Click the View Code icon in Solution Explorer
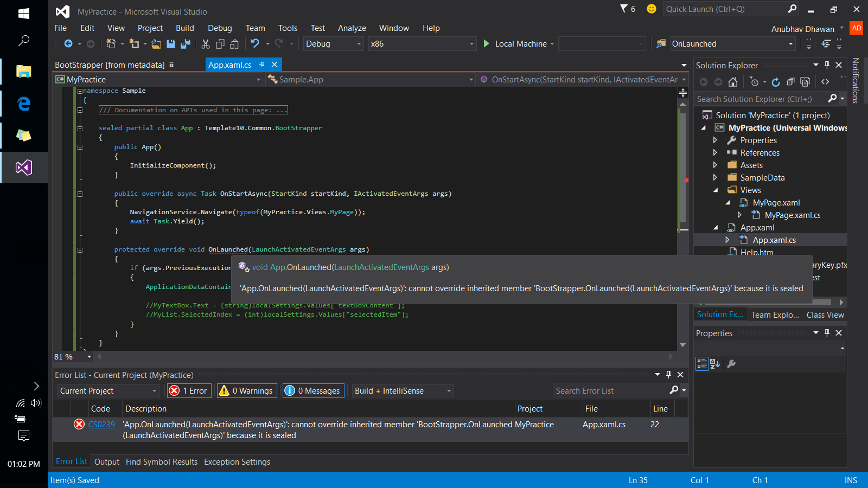Viewport: 868px width, 488px height. click(825, 82)
